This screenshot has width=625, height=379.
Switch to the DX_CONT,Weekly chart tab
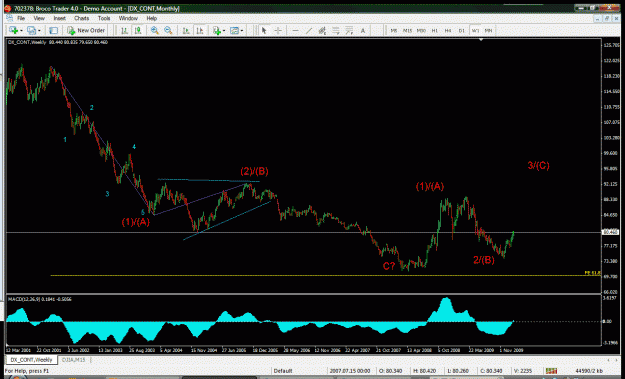pyautogui.click(x=31, y=360)
